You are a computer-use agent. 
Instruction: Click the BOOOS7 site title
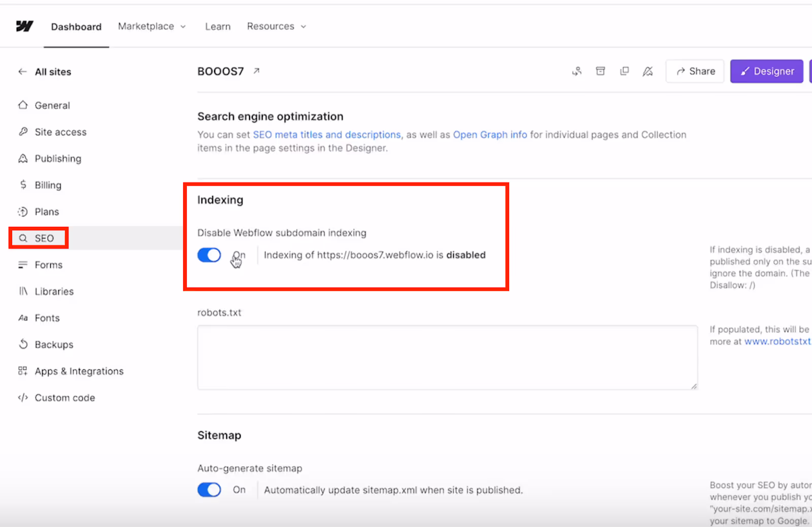pyautogui.click(x=221, y=72)
